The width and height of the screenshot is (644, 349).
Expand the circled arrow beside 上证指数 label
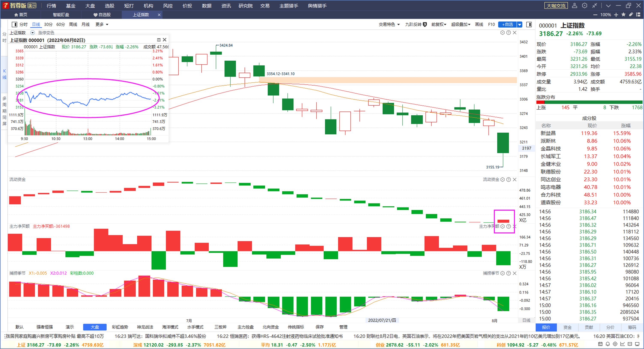point(33,33)
